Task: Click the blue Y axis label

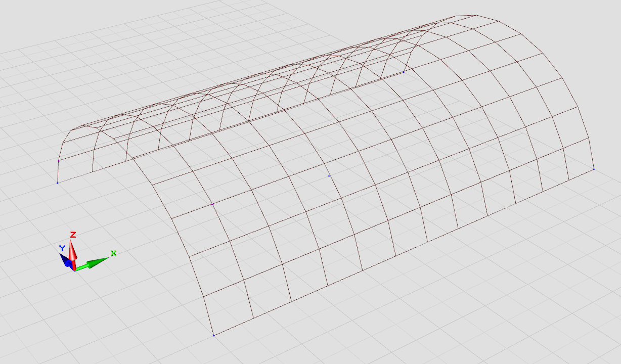Action: (62, 248)
